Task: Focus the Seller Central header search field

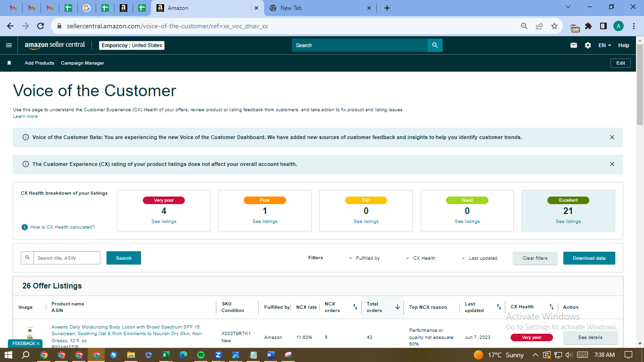Action: click(360, 45)
